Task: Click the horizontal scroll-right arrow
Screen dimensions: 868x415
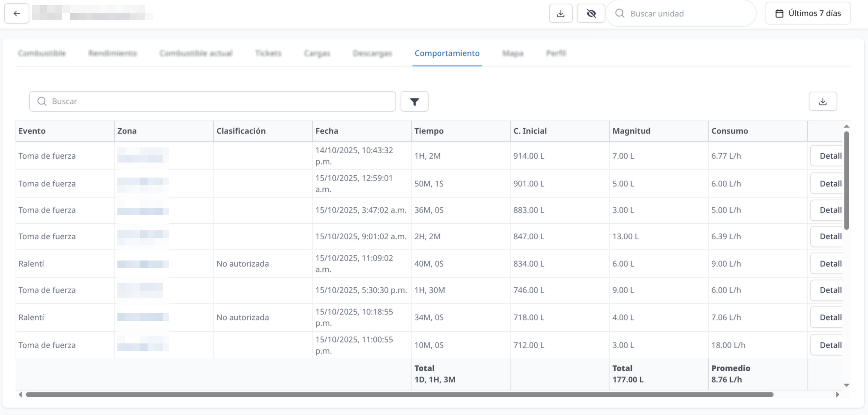Action: pos(838,395)
